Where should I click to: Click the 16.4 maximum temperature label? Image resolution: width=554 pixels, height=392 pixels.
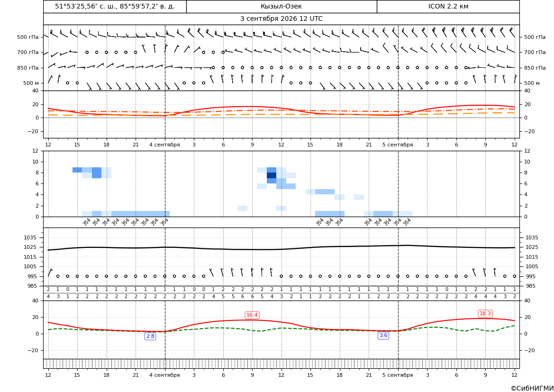pyautogui.click(x=252, y=315)
